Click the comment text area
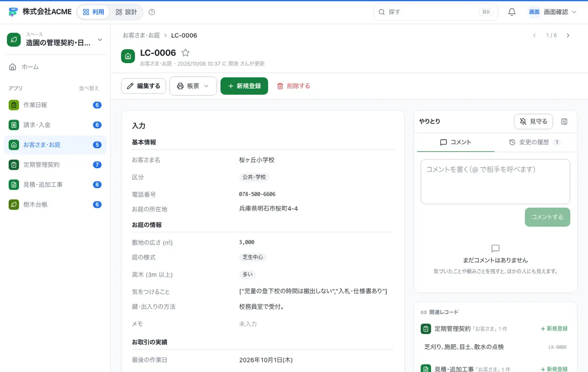Viewport: 588px width, 372px height. 495,182
